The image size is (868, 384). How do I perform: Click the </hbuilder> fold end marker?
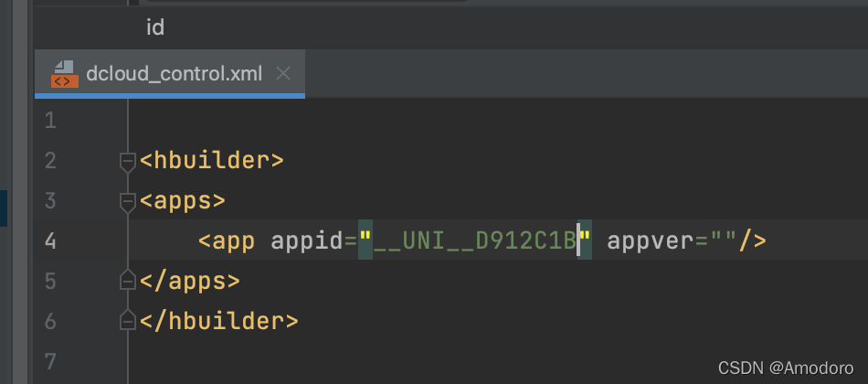click(128, 320)
